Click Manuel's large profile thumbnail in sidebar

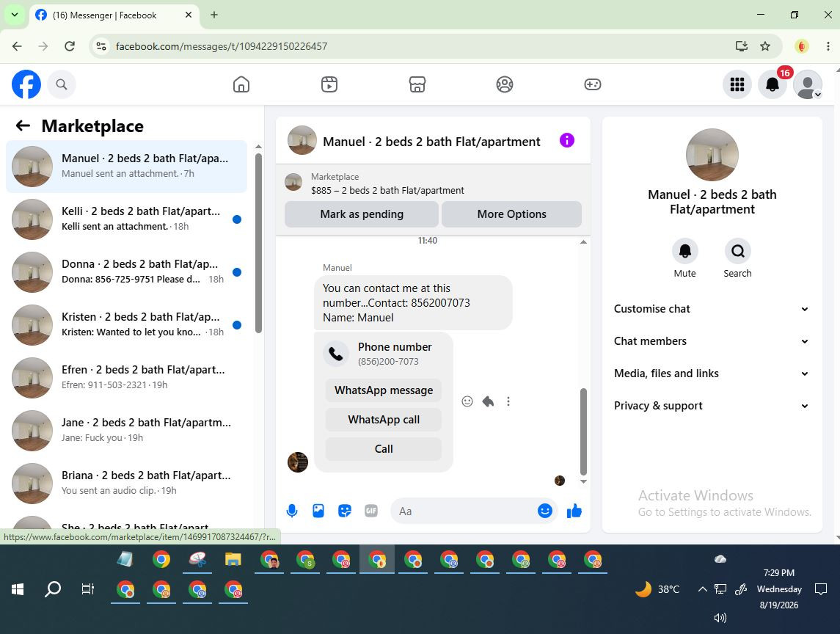click(x=712, y=155)
